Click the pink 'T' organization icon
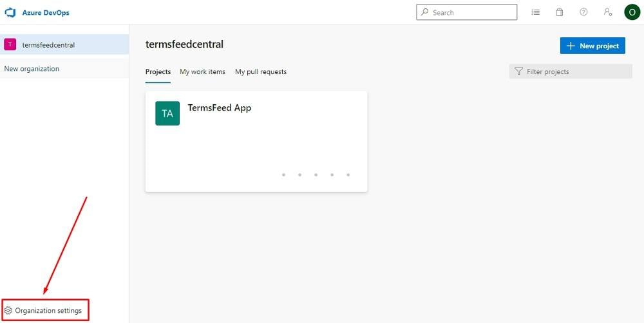The height and width of the screenshot is (323, 644). [x=10, y=44]
